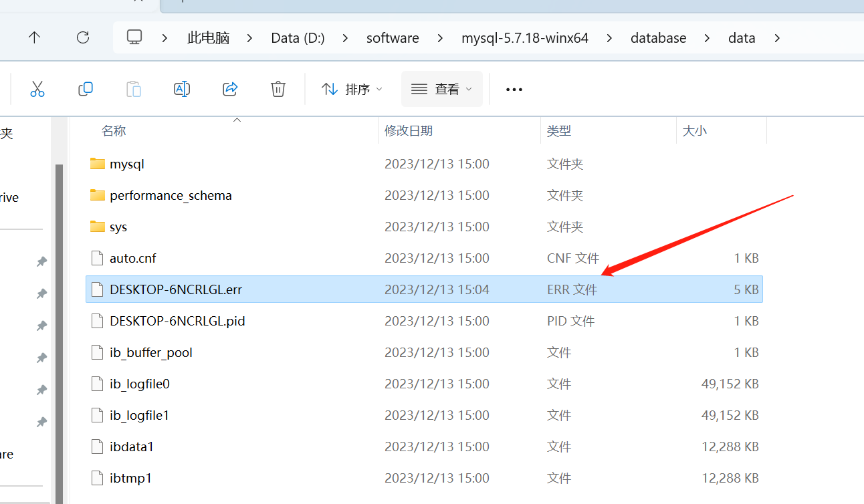Click the 5 KB size cell

[x=746, y=289]
